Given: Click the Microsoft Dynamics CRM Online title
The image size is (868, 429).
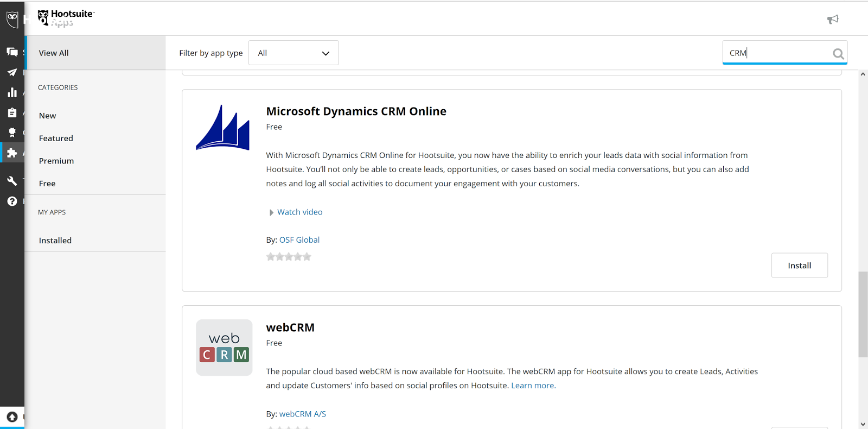Looking at the screenshot, I should pyautogui.click(x=356, y=111).
